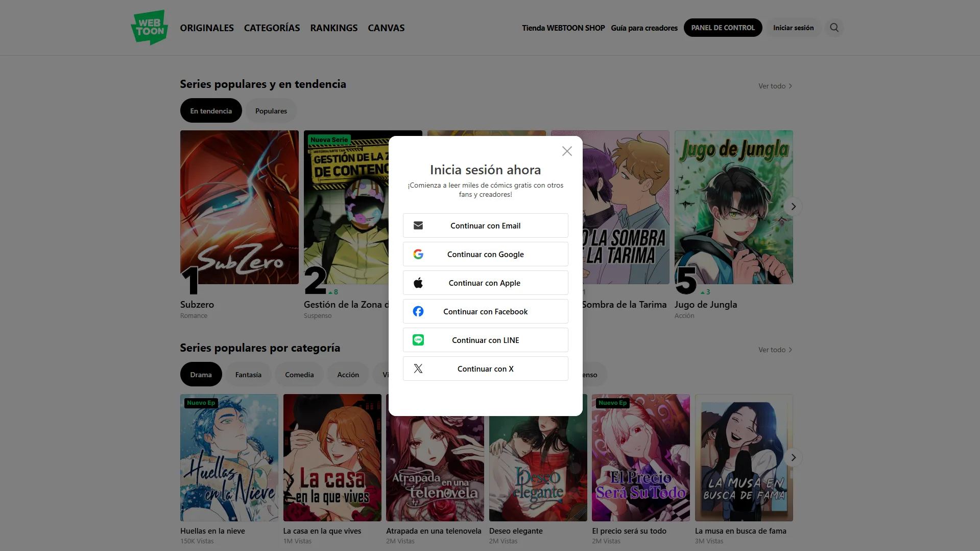Open La casa en la que vives cover
Image resolution: width=980 pixels, height=551 pixels.
(332, 457)
